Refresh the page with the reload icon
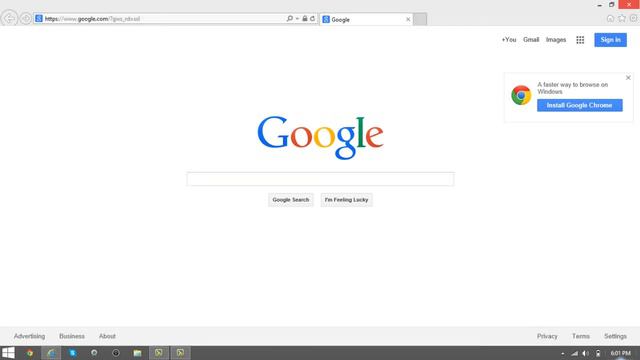The image size is (640, 360). tap(313, 18)
